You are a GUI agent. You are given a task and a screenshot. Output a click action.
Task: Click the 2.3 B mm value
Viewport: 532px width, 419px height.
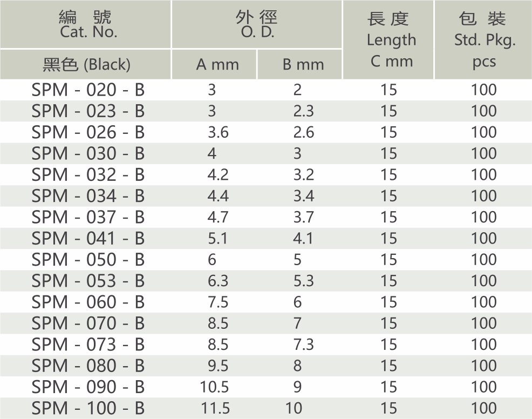(x=304, y=111)
